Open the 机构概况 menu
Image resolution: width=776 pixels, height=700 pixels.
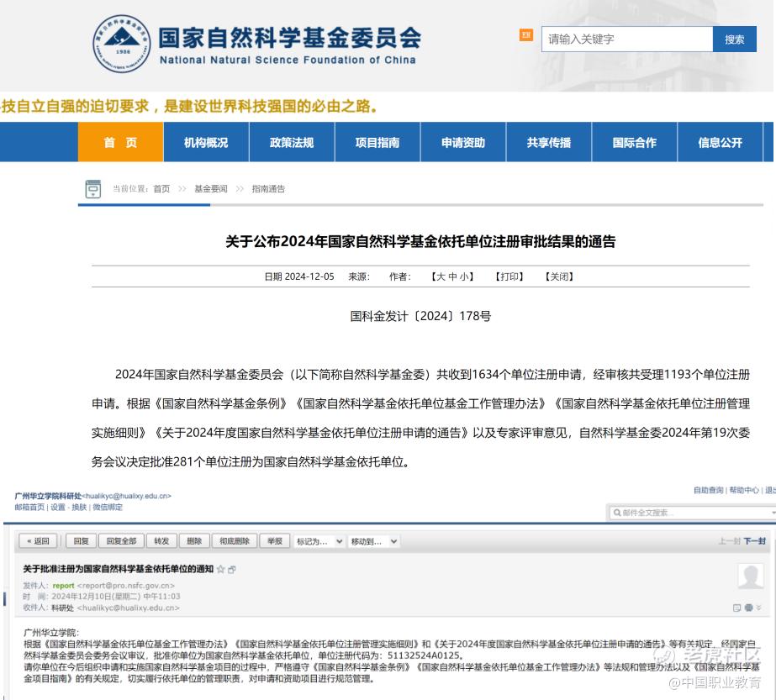(206, 143)
